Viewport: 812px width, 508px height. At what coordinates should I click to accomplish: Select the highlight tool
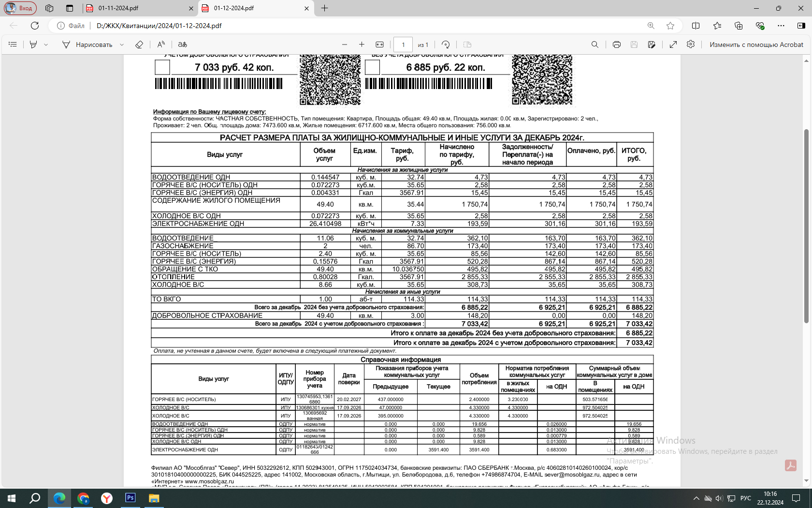pyautogui.click(x=33, y=45)
